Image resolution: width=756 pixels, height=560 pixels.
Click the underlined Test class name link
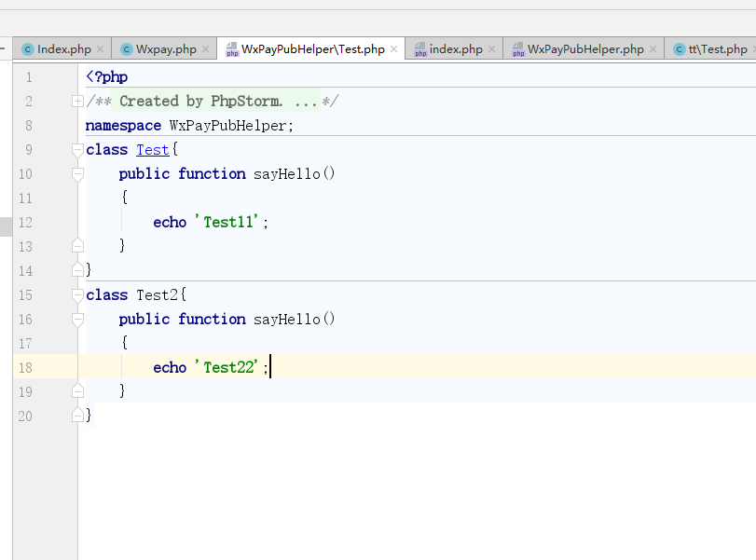[x=153, y=149]
